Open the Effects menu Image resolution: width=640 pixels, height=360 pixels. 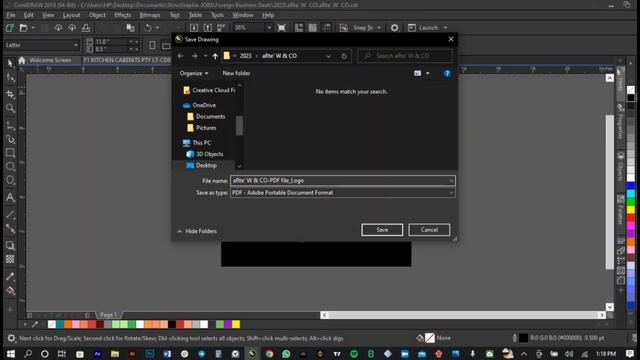coord(122,15)
